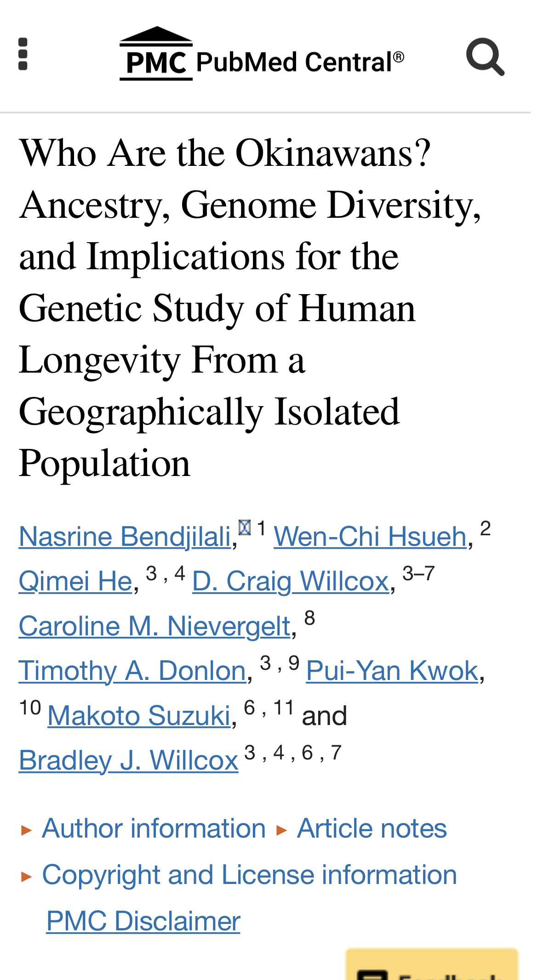Click the search magnifier icon

(x=485, y=57)
